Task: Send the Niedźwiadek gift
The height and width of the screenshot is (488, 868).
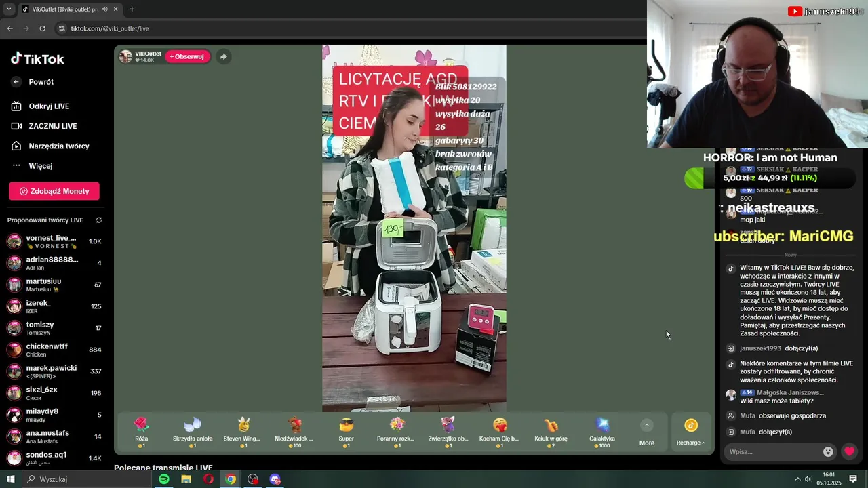Action: 295,433
